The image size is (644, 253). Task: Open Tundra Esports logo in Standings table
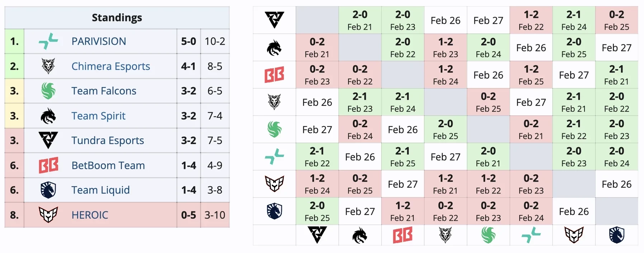point(48,140)
